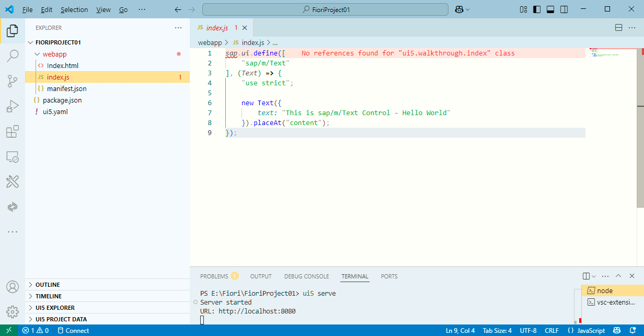
Task: Click the Connect status bar button
Action: [73, 330]
